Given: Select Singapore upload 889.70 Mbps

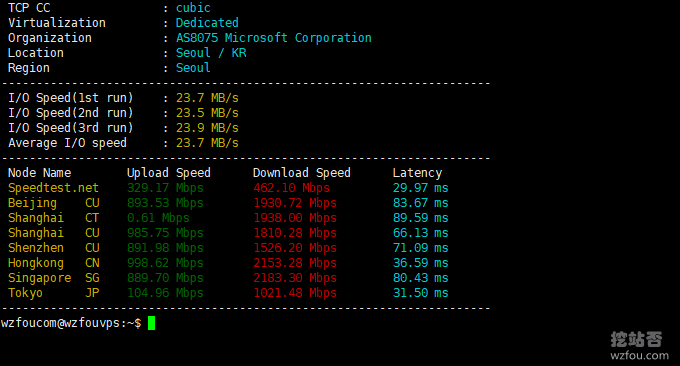Looking at the screenshot, I should click(165, 278).
